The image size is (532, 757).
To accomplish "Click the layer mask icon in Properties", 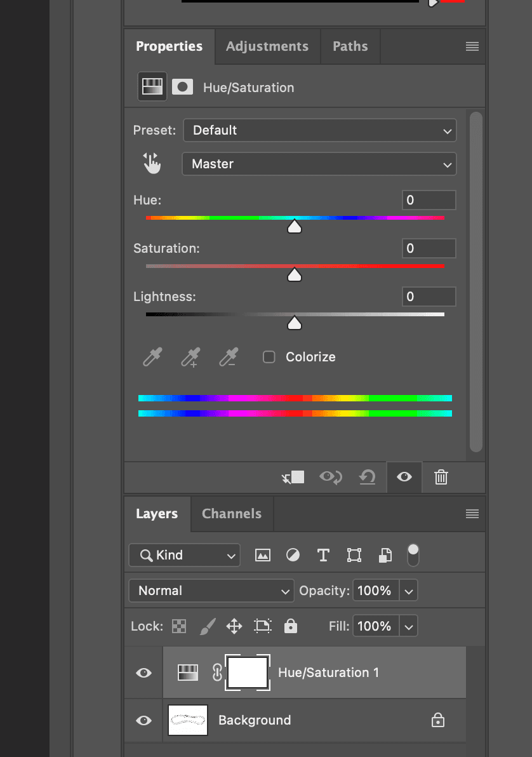I will (x=182, y=87).
